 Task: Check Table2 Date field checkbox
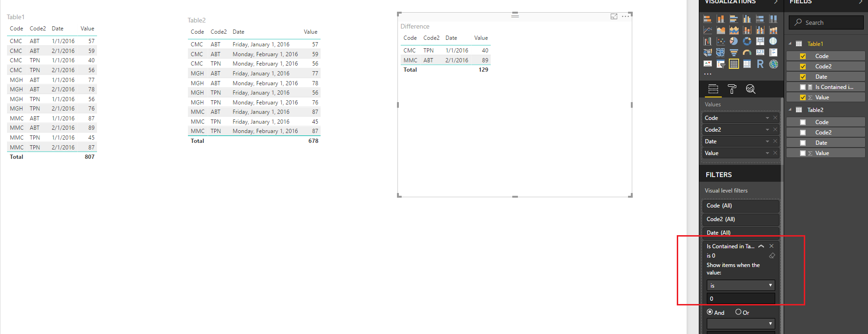tap(803, 143)
